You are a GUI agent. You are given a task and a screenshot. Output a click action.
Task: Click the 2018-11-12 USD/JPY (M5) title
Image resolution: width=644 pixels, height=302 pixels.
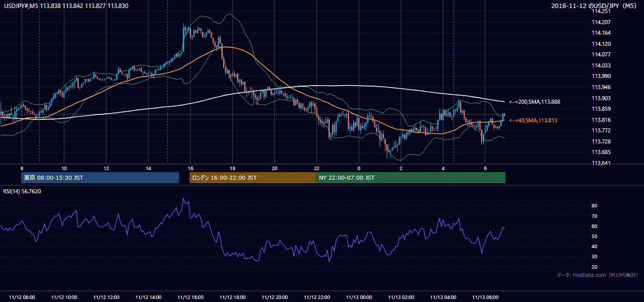point(595,6)
